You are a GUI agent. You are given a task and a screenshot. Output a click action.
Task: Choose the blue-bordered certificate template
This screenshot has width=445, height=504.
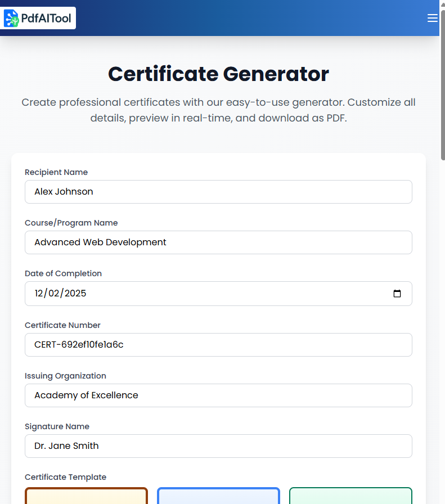click(218, 496)
